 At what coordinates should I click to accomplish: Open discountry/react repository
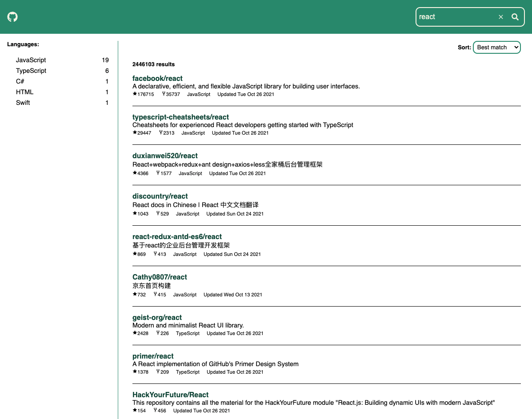(160, 196)
